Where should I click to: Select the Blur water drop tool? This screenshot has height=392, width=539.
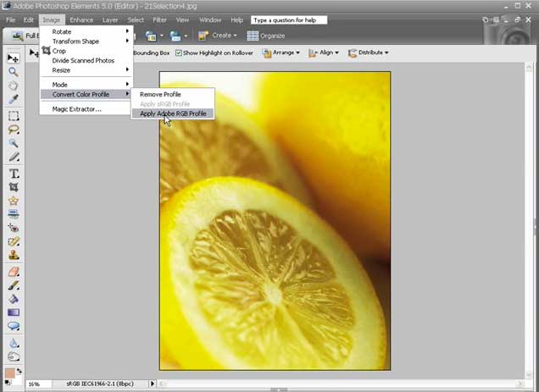point(14,343)
